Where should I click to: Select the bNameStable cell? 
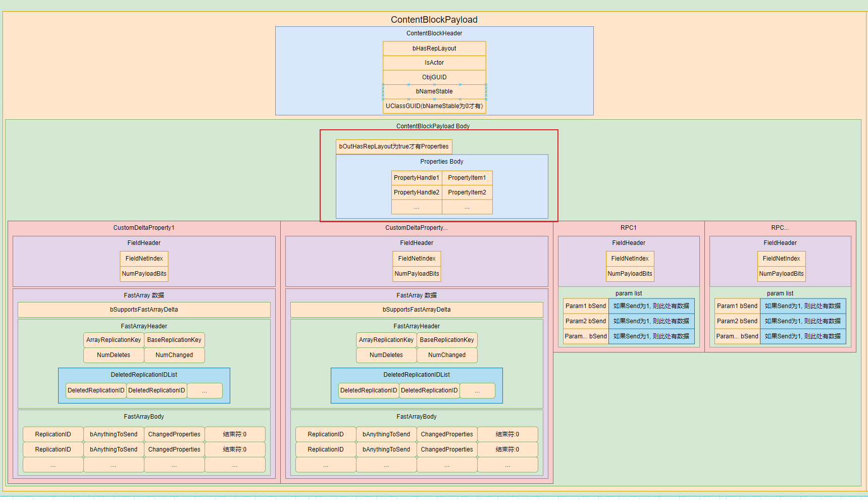click(434, 91)
